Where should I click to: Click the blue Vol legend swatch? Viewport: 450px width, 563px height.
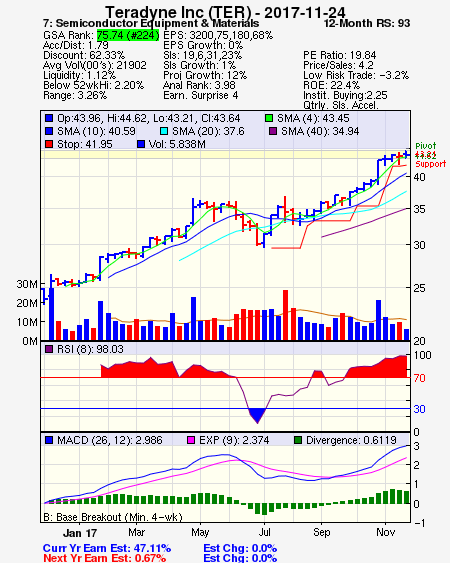pos(141,144)
